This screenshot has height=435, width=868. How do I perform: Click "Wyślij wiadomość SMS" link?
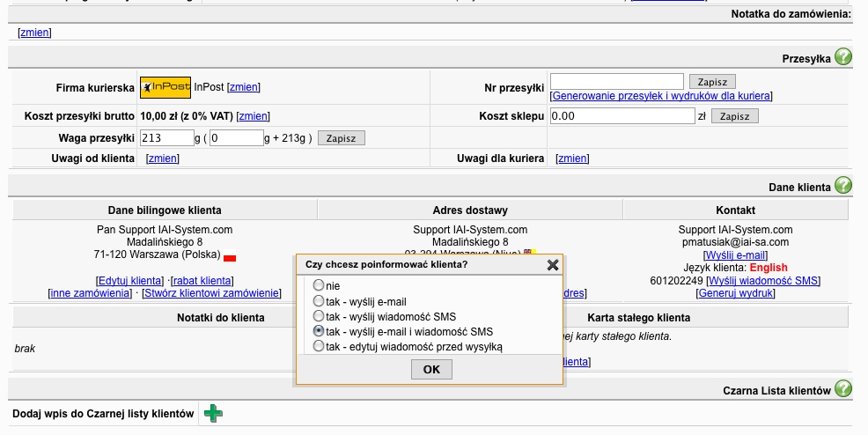tap(762, 280)
